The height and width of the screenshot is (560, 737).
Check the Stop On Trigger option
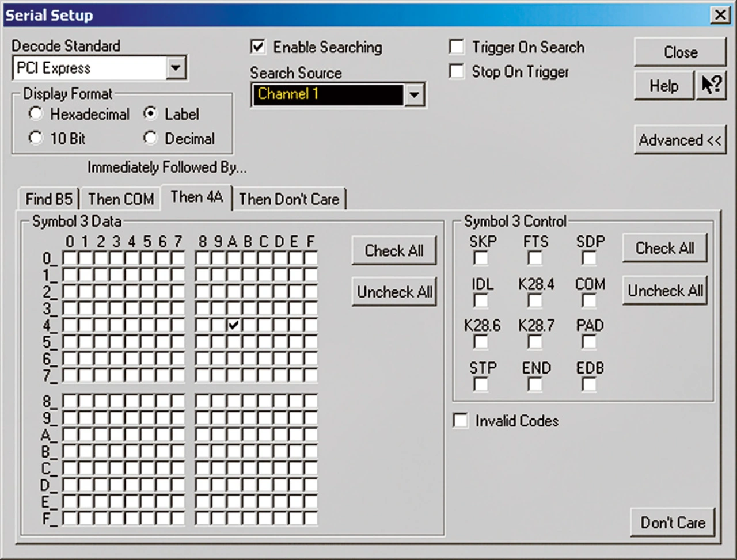click(x=457, y=72)
